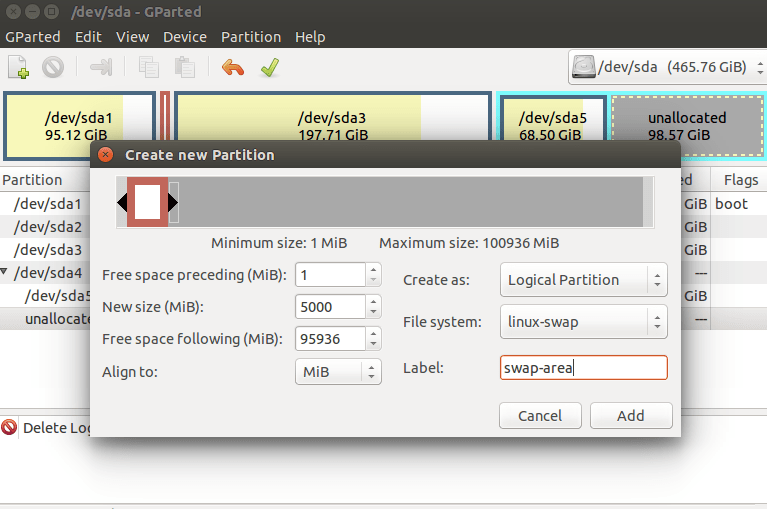Decrease Free space following value
767x509 pixels.
373,344
